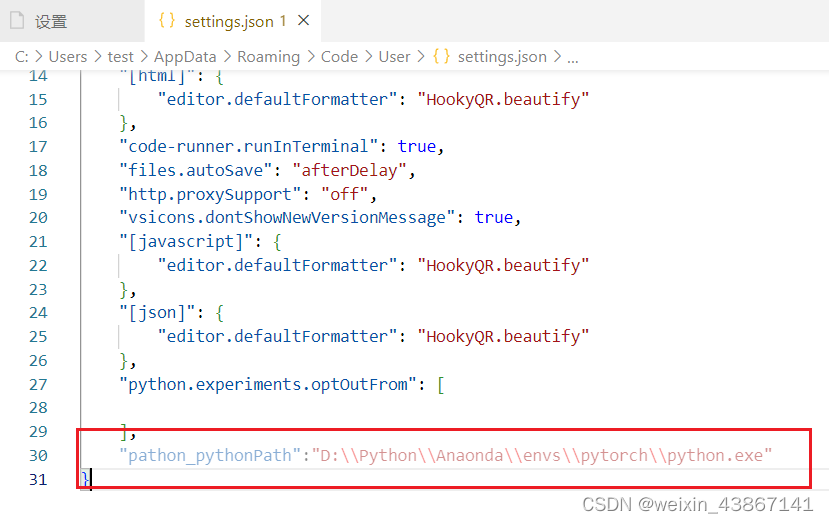Click the "code-runner.runInTerminal" key
This screenshot has width=829, height=523.
[x=248, y=146]
